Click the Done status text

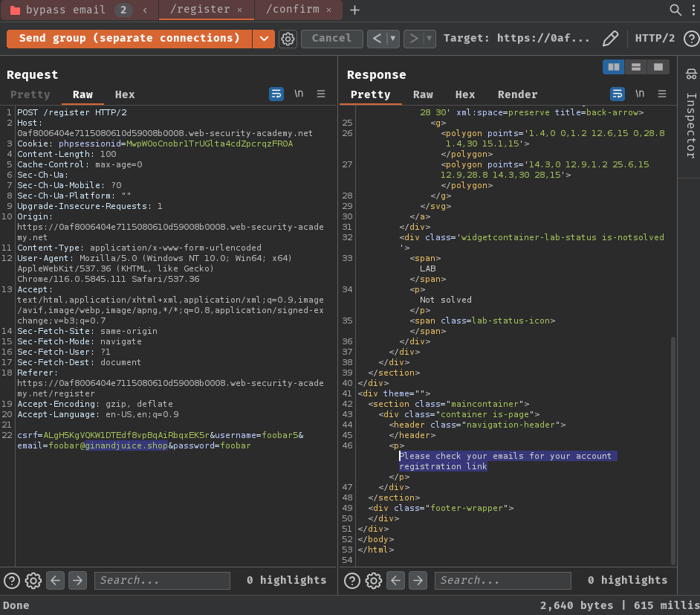point(16,605)
